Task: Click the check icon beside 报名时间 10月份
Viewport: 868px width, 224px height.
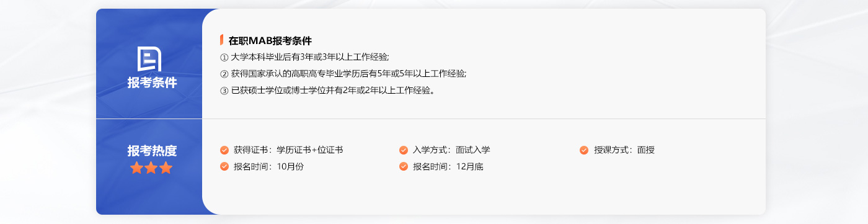Action: 224,166
